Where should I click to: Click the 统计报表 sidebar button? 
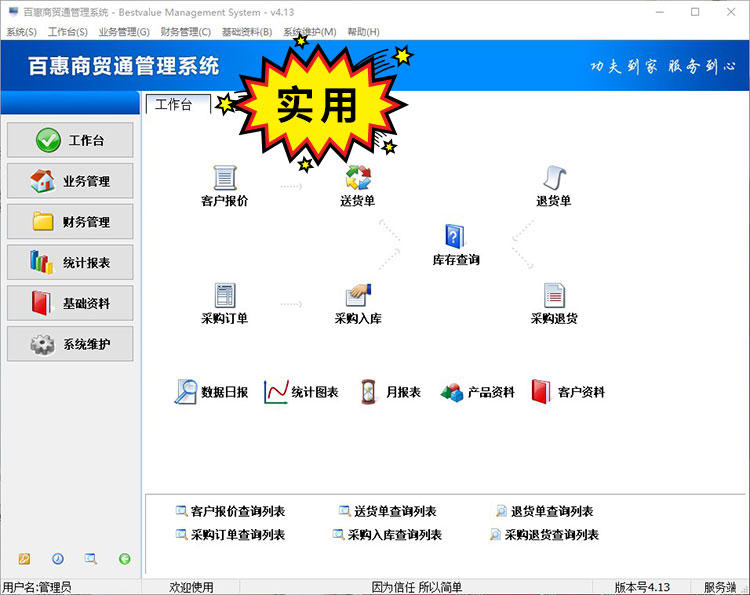click(x=70, y=263)
